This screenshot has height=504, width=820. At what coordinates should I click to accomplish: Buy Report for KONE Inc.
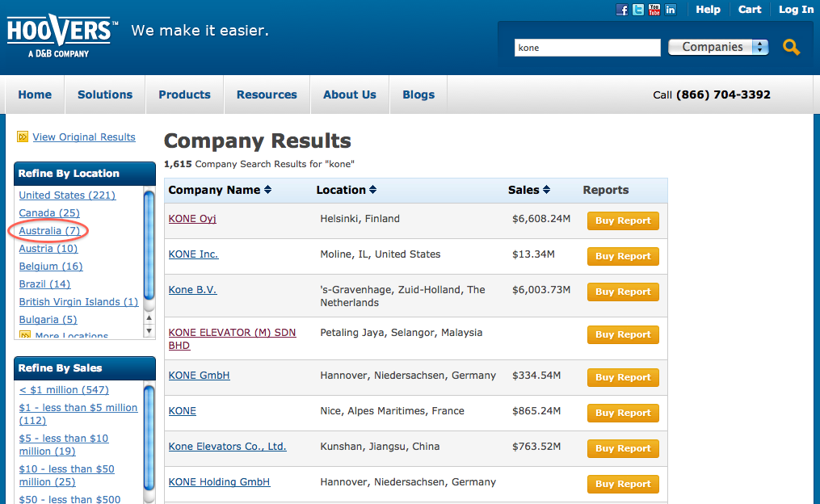coord(623,256)
